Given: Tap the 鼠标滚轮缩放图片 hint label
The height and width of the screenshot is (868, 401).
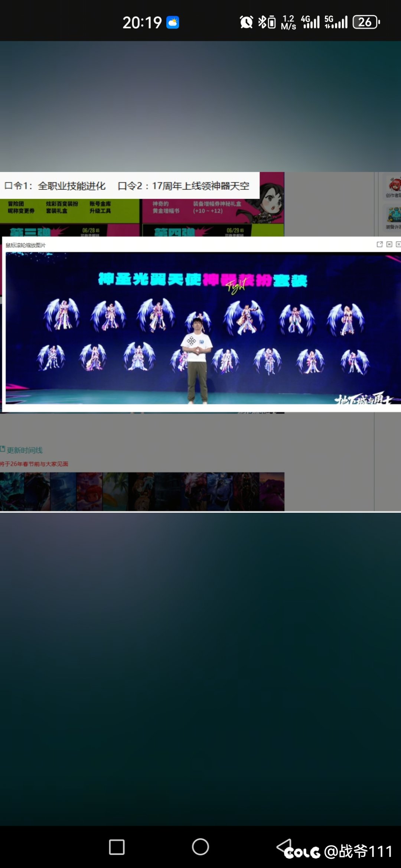Looking at the screenshot, I should click(26, 245).
